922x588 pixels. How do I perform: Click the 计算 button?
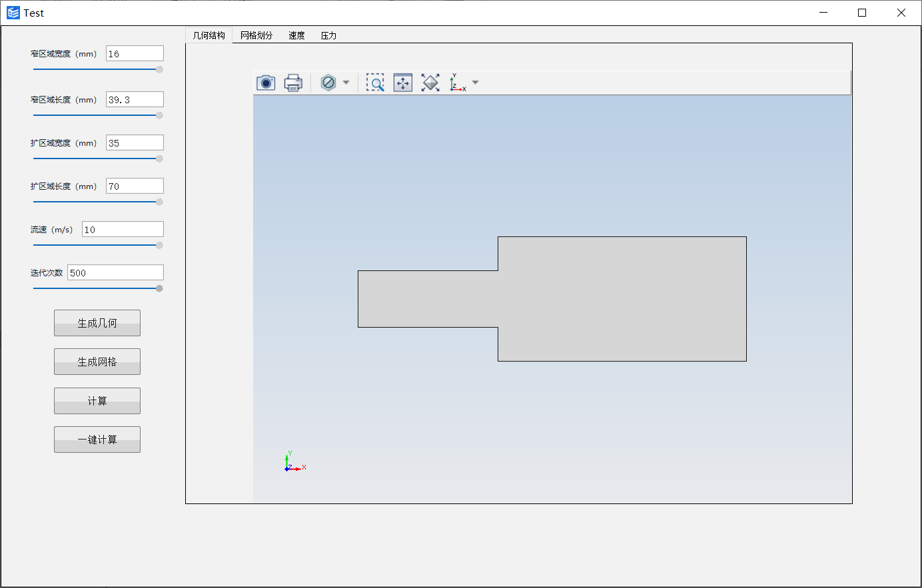pyautogui.click(x=97, y=401)
